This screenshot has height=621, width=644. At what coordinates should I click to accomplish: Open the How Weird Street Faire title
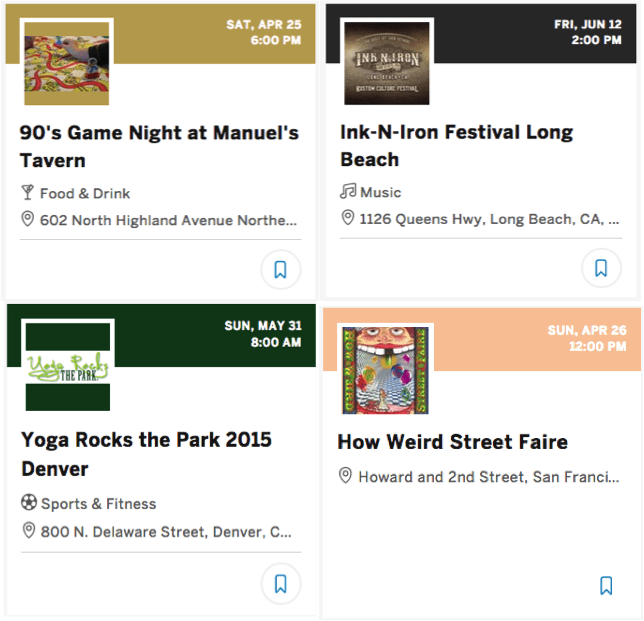tap(453, 442)
